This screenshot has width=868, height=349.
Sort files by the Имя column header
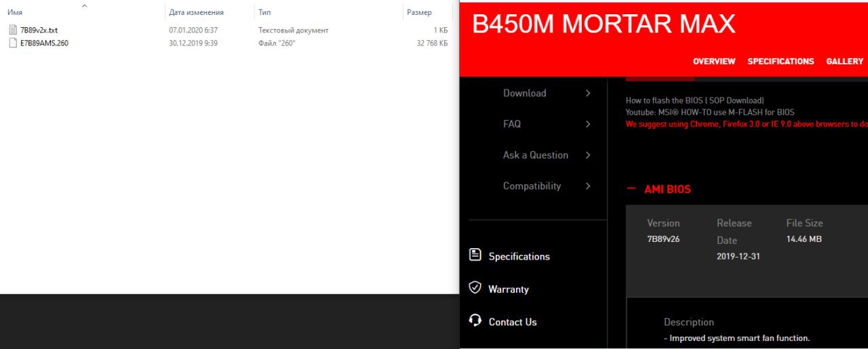pyautogui.click(x=15, y=12)
